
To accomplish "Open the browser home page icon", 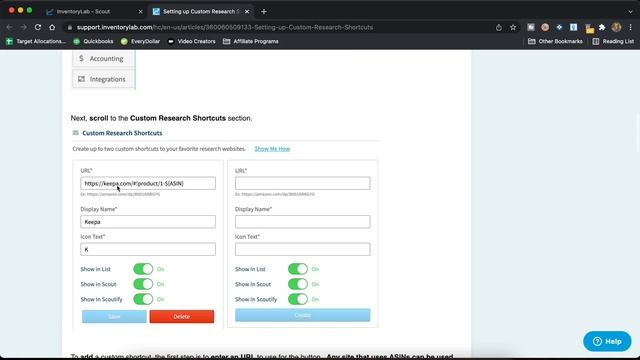I will (52, 27).
